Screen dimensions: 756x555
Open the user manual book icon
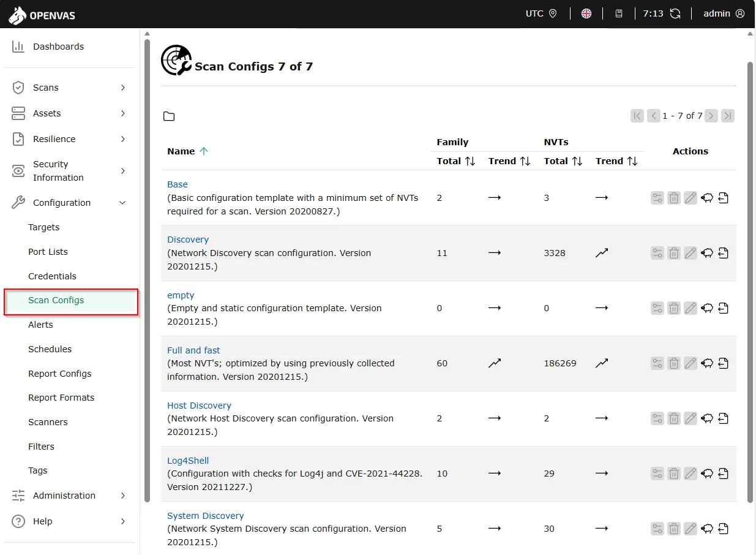pyautogui.click(x=619, y=13)
